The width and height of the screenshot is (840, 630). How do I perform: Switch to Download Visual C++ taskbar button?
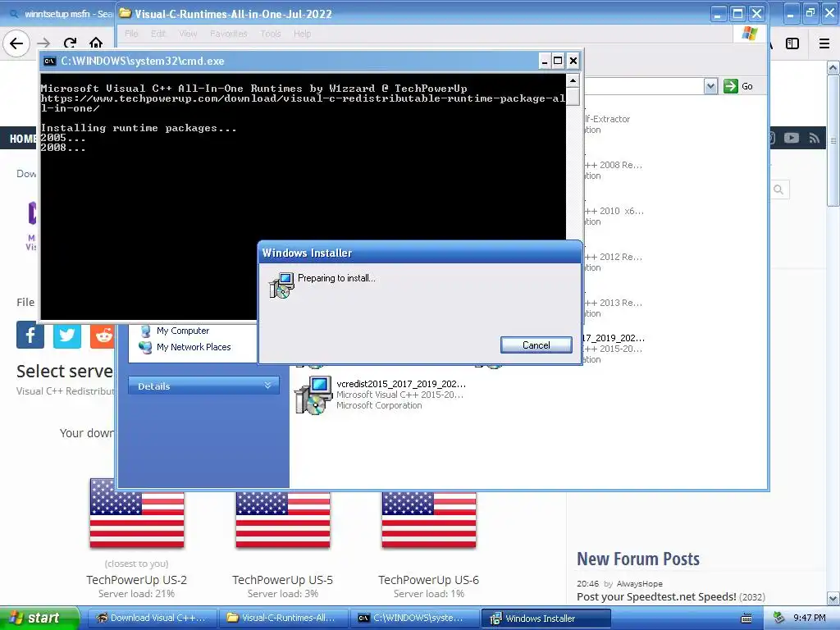[x=152, y=619]
